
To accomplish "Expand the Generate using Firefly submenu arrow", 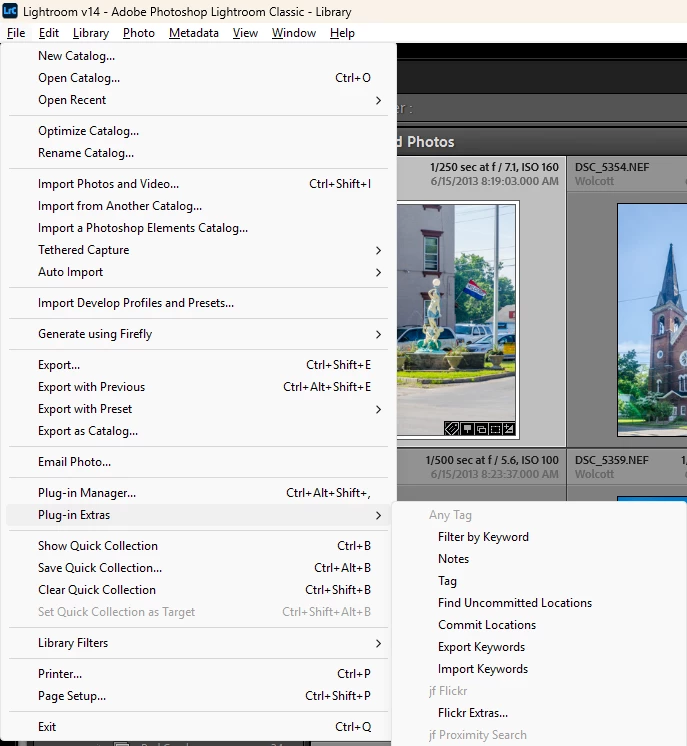I will coord(378,334).
